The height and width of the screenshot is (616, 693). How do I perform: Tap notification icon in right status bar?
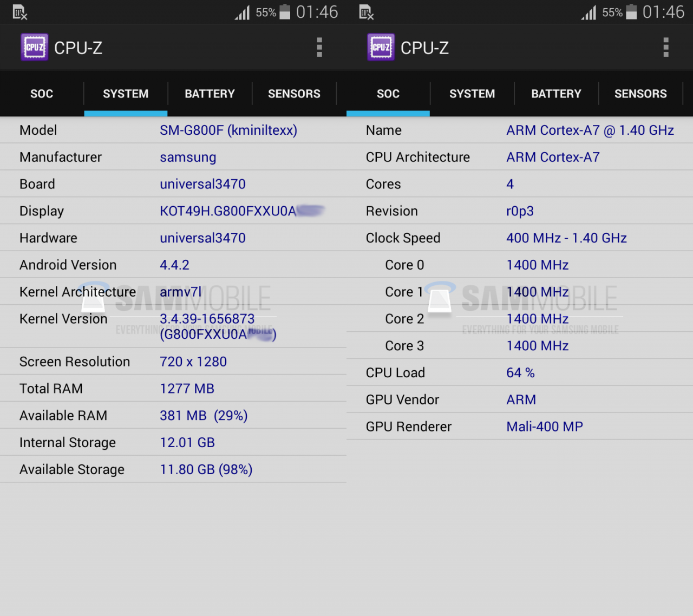367,12
